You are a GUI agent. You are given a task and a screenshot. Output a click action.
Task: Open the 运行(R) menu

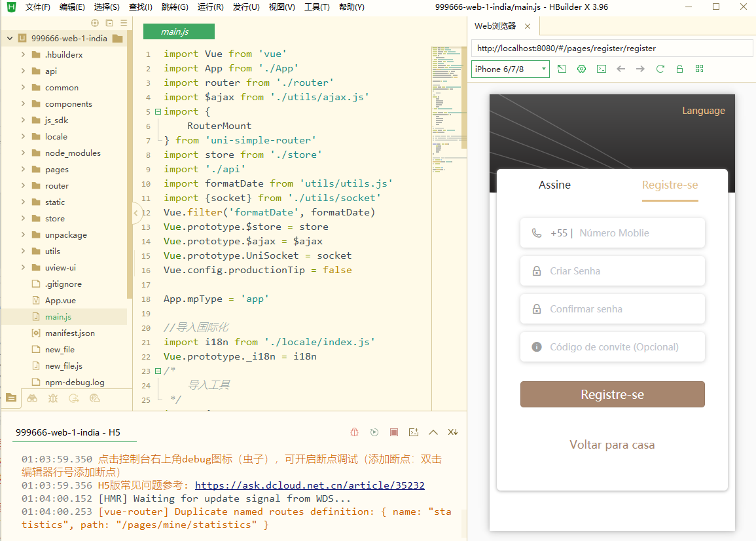[210, 7]
